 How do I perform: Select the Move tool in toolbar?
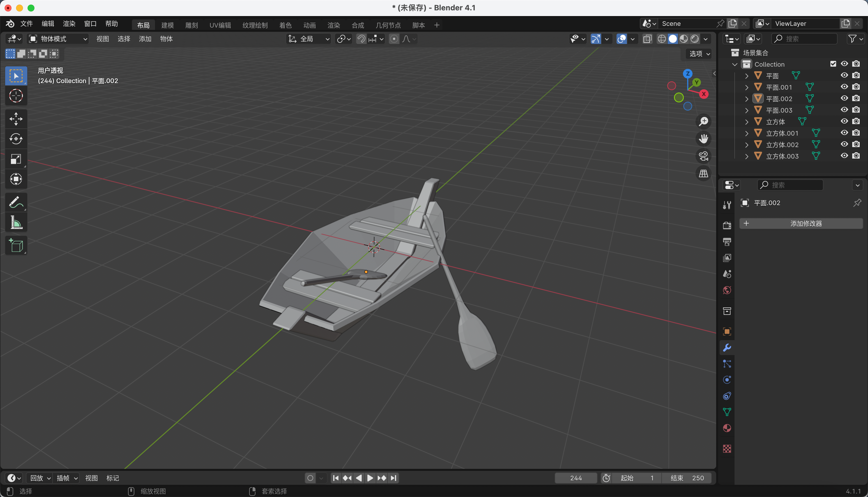(x=16, y=119)
